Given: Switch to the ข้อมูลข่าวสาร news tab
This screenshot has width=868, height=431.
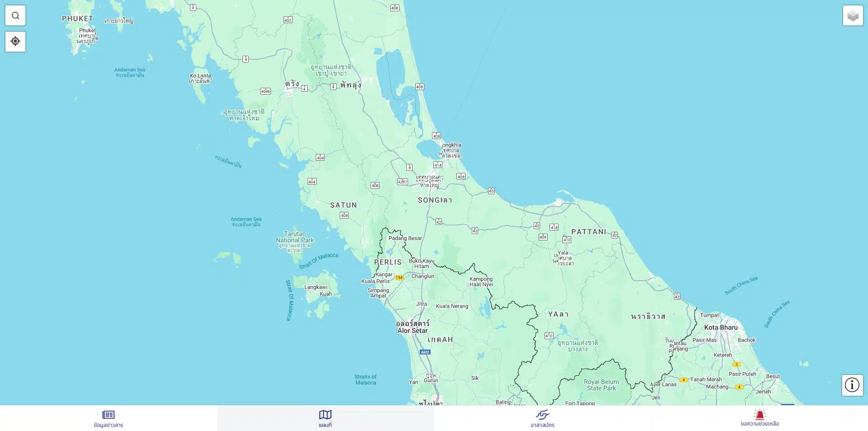Looking at the screenshot, I should pyautogui.click(x=109, y=418).
